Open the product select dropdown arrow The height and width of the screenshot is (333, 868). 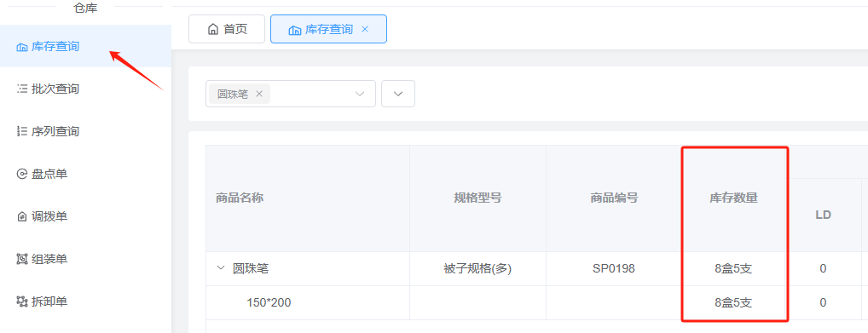pos(360,94)
